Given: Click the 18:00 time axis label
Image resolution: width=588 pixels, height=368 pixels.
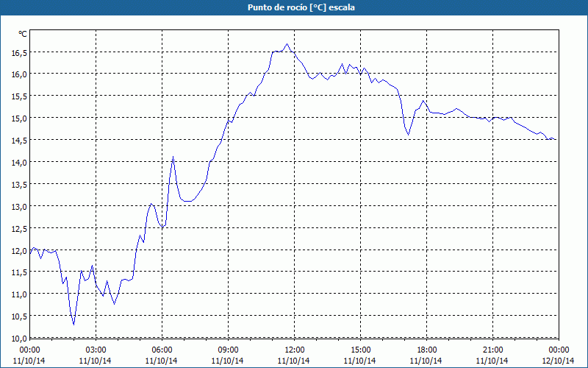Looking at the screenshot, I should coord(427,350).
